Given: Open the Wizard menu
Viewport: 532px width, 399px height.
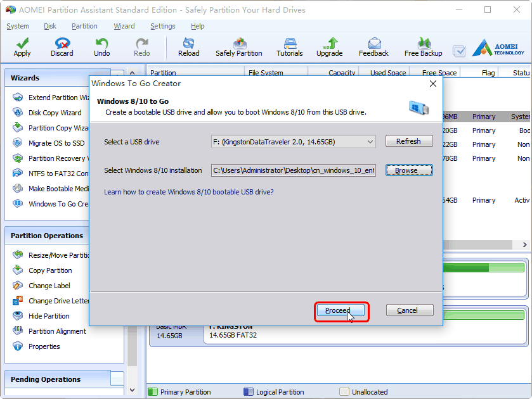Looking at the screenshot, I should point(124,26).
